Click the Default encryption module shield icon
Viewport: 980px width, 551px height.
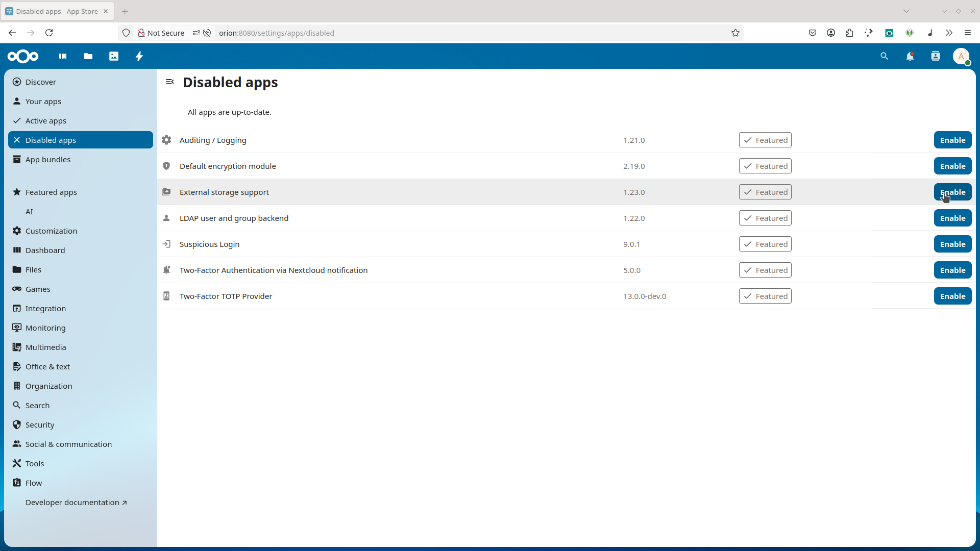click(166, 166)
